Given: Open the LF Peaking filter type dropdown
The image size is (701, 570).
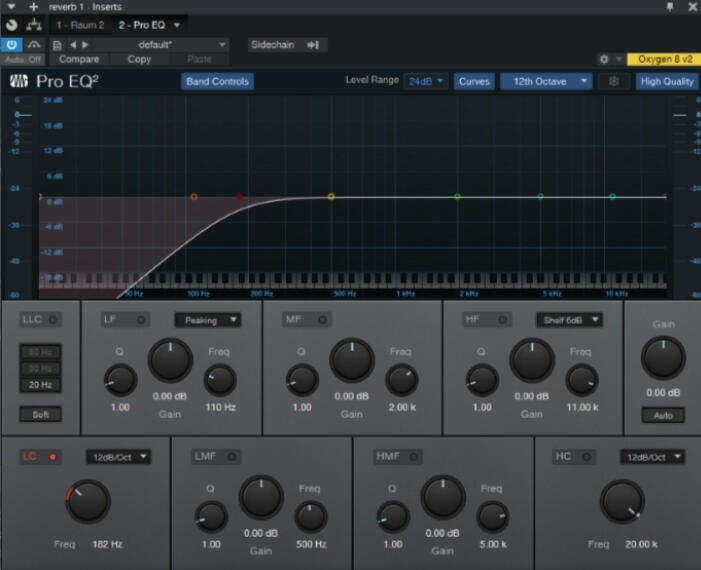Looking at the screenshot, I should pyautogui.click(x=207, y=320).
